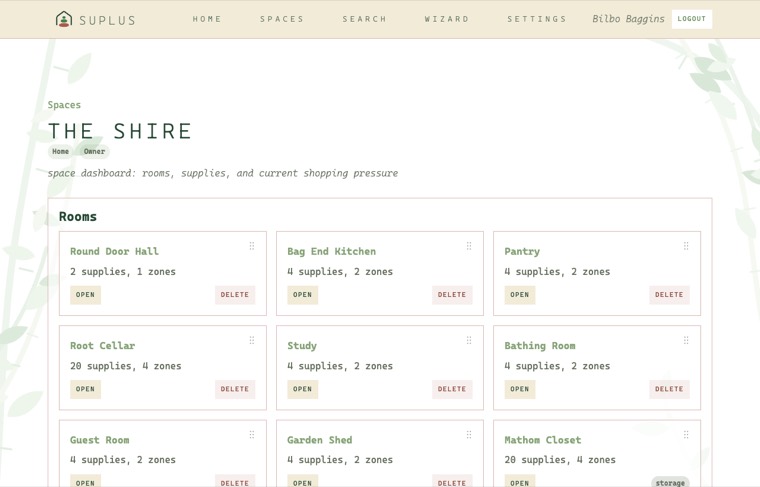Click the storage tag on Mathom Closet
The image size is (760, 487).
tap(670, 482)
